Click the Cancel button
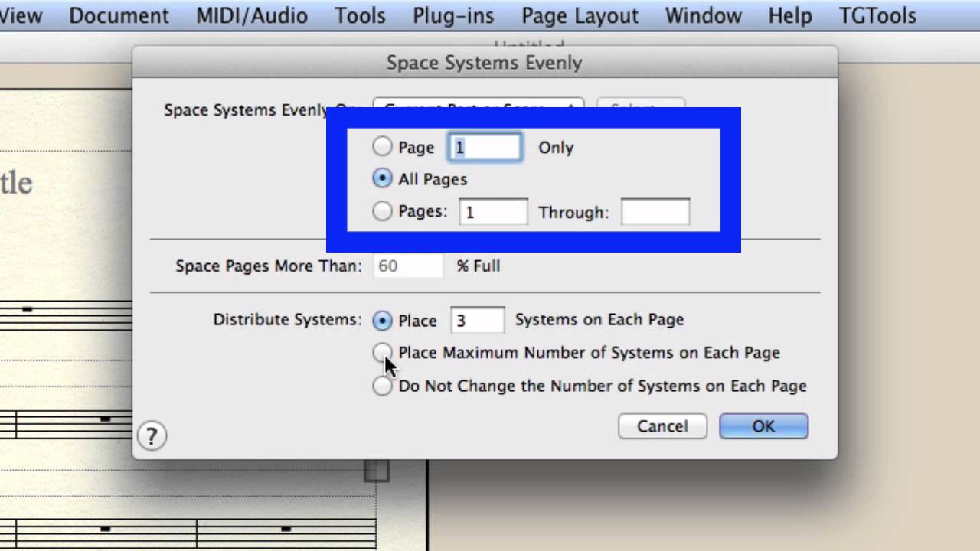Image resolution: width=980 pixels, height=551 pixels. coord(662,426)
